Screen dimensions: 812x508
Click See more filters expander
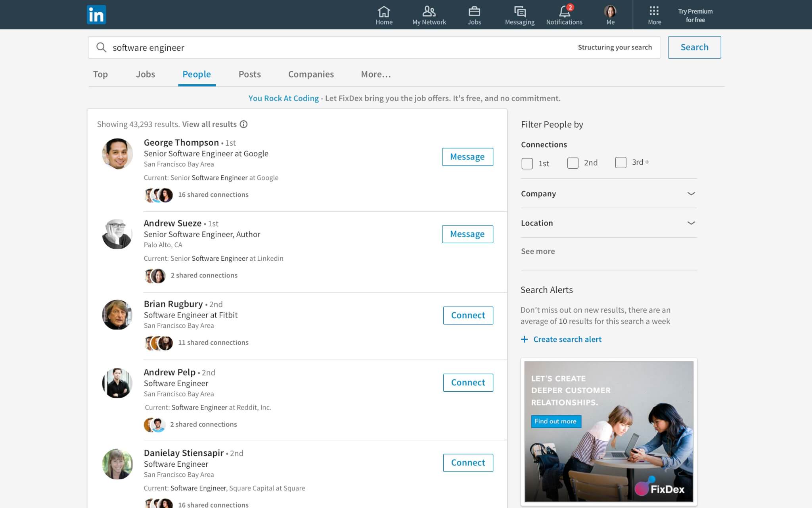537,250
